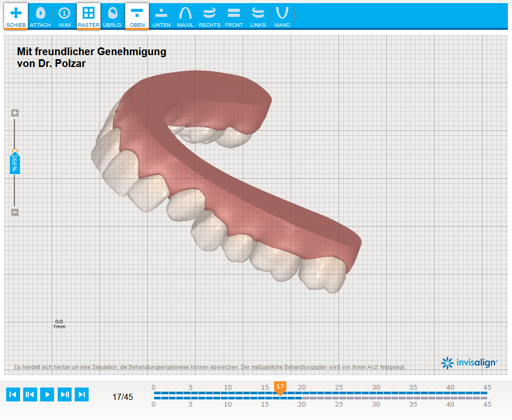Click the zoom in plus button
The image size is (512, 420).
(15, 113)
